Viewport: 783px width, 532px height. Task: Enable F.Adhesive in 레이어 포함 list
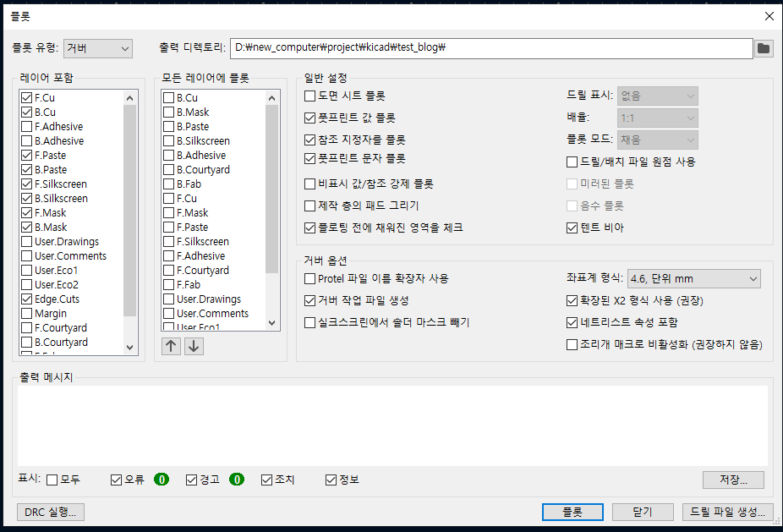click(x=26, y=126)
